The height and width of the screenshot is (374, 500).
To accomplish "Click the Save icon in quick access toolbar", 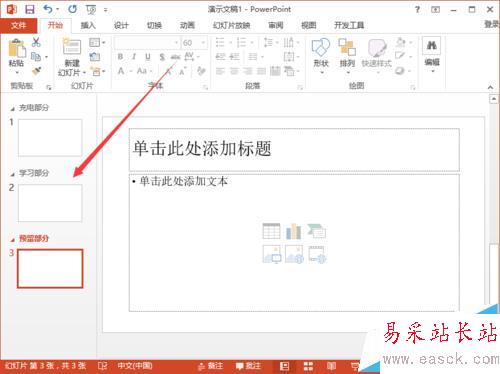I will click(x=30, y=9).
